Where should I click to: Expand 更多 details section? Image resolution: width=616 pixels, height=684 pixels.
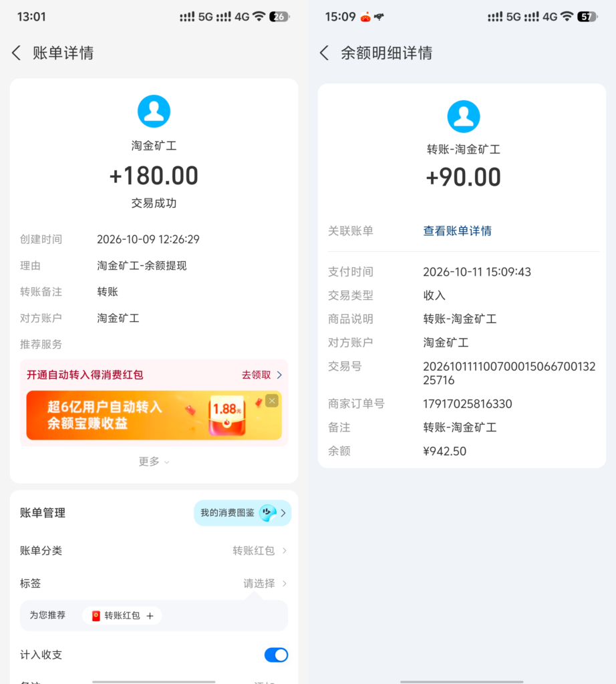click(154, 462)
